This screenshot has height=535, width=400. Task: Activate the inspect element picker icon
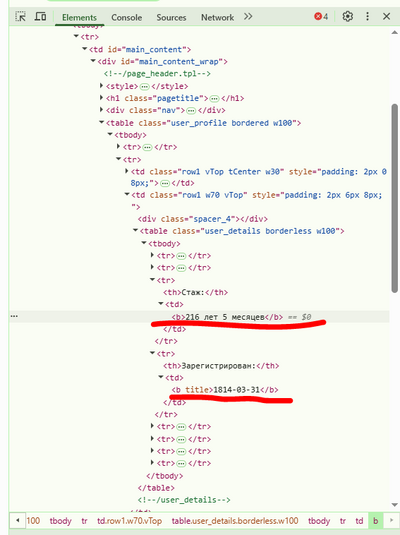tap(20, 16)
